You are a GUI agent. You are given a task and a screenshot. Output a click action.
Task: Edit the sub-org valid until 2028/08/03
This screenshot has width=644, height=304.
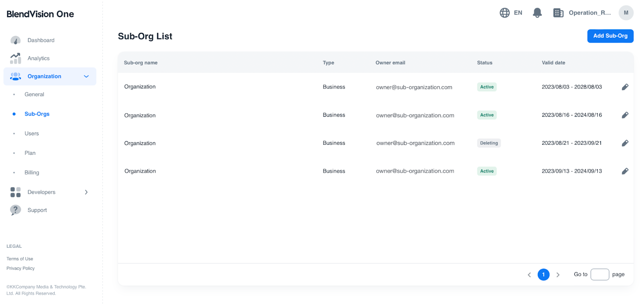pyautogui.click(x=625, y=87)
